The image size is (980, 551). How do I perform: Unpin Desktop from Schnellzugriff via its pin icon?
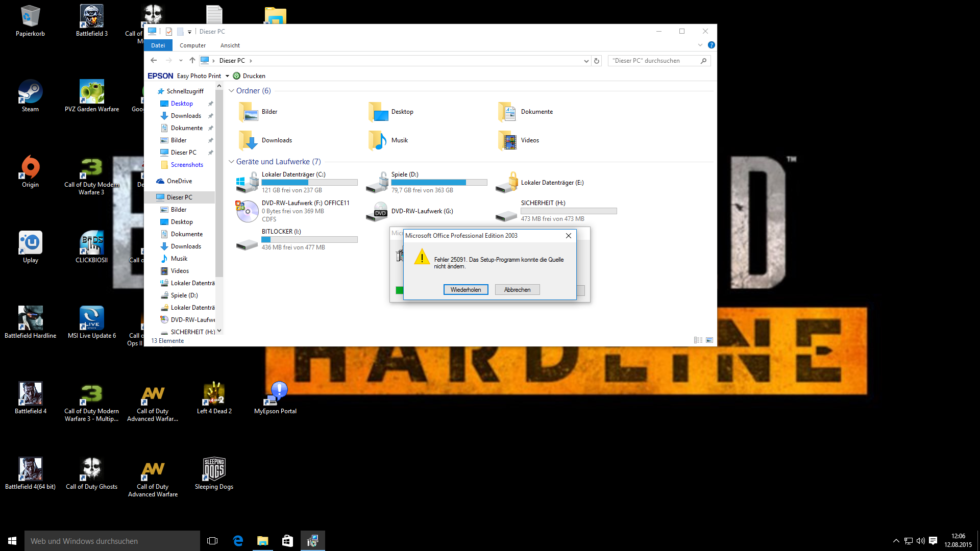click(x=210, y=104)
